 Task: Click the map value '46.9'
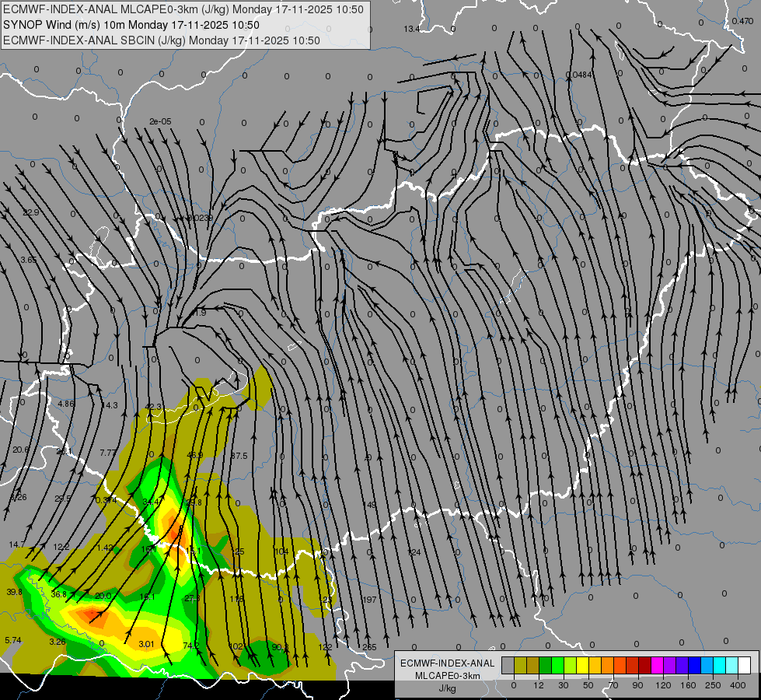(195, 455)
